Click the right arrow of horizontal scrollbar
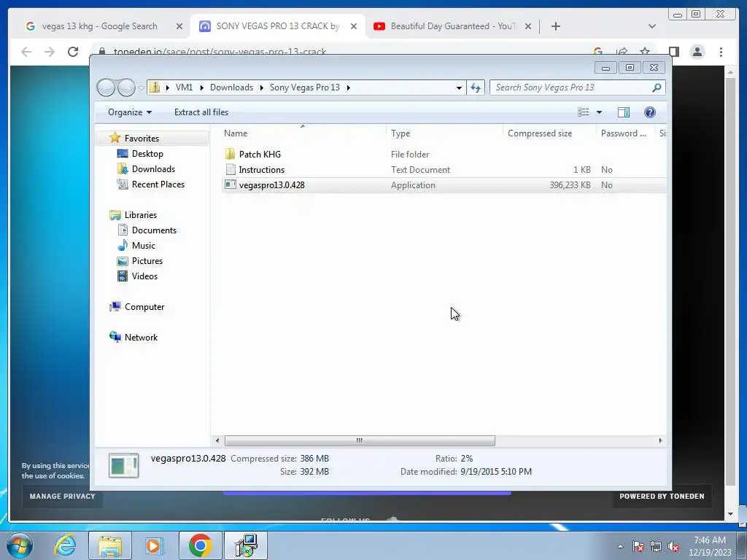The height and width of the screenshot is (560, 747). 660,441
